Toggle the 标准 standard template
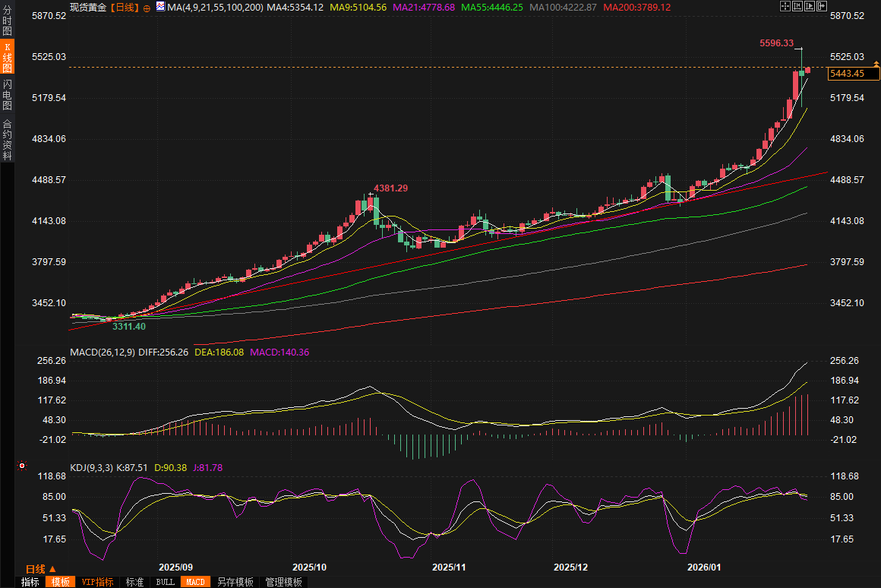Screen dimensions: 881x588 134,582
